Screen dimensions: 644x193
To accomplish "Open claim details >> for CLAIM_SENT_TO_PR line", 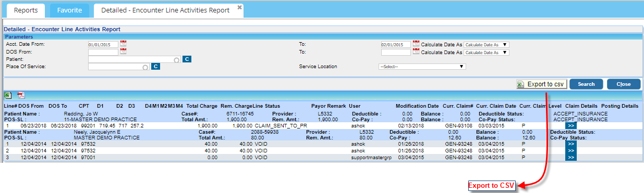I will click(x=571, y=126).
